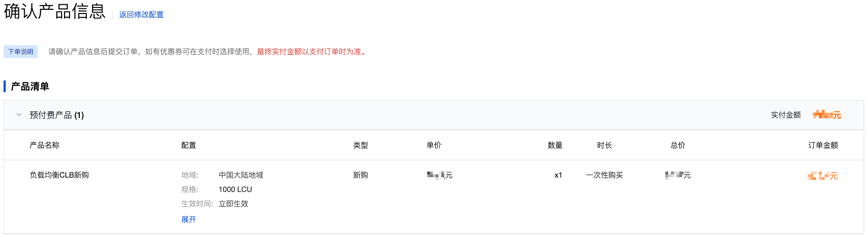Click the 配置 column header
This screenshot has width=868, height=237.
click(x=188, y=145)
